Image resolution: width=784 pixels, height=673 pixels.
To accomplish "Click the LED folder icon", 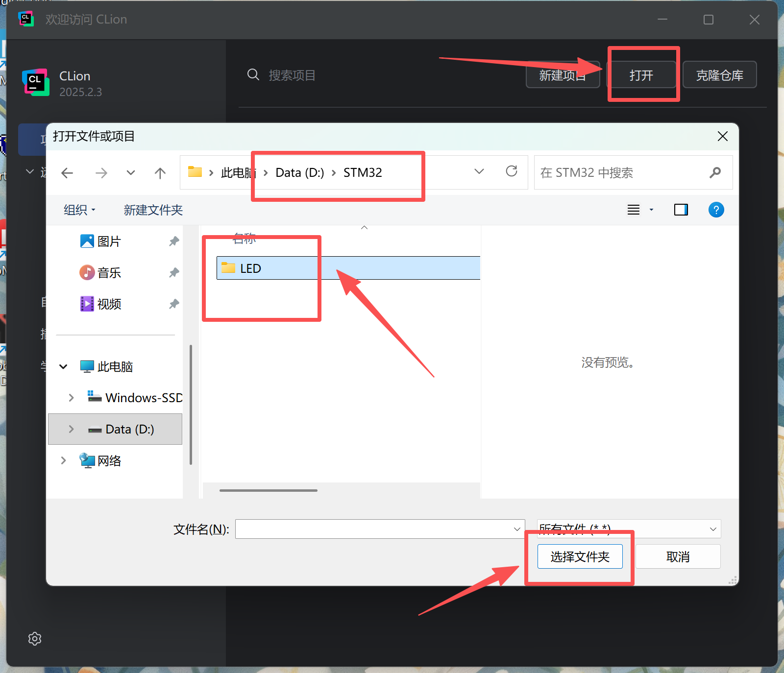I will pos(228,268).
